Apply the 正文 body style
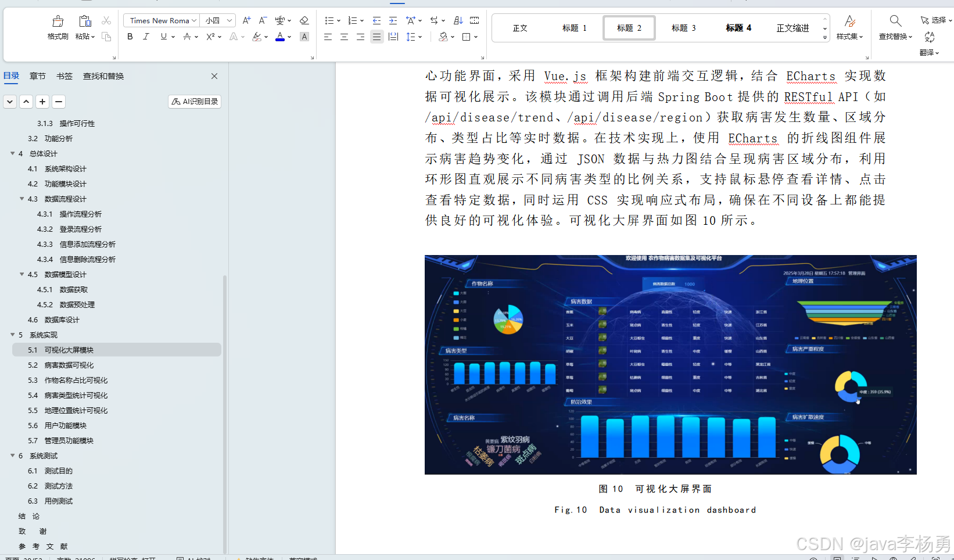The image size is (954, 560). coord(520,28)
